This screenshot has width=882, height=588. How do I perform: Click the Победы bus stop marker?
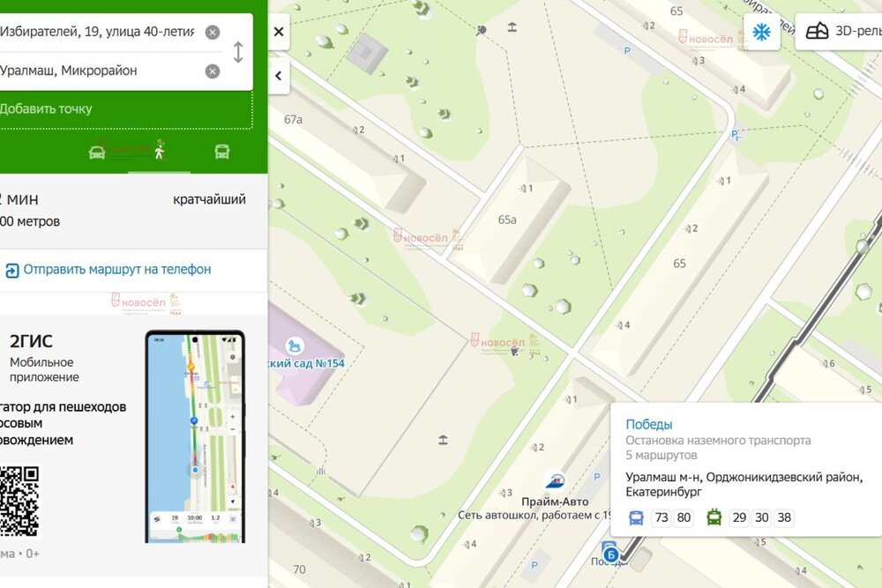click(x=609, y=554)
